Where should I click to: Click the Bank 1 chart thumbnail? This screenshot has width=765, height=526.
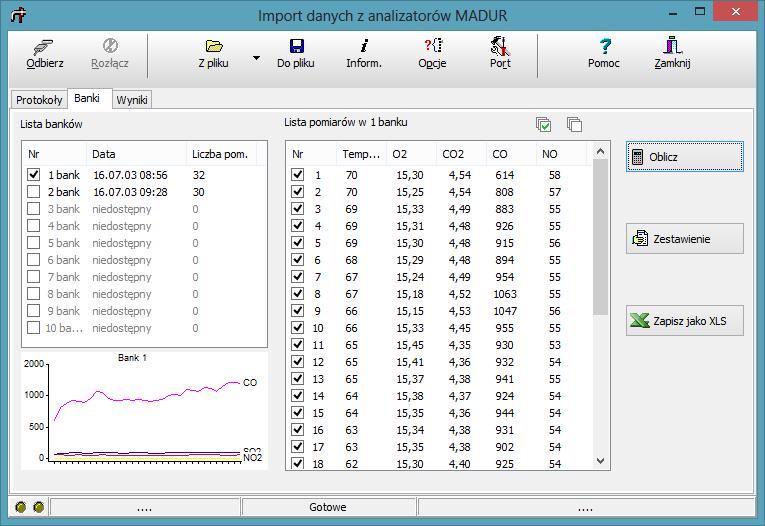pos(144,410)
